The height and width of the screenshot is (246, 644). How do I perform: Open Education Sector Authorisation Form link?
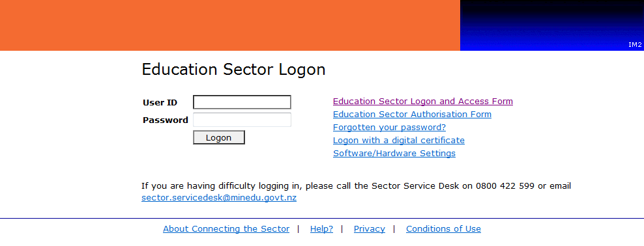pos(412,115)
